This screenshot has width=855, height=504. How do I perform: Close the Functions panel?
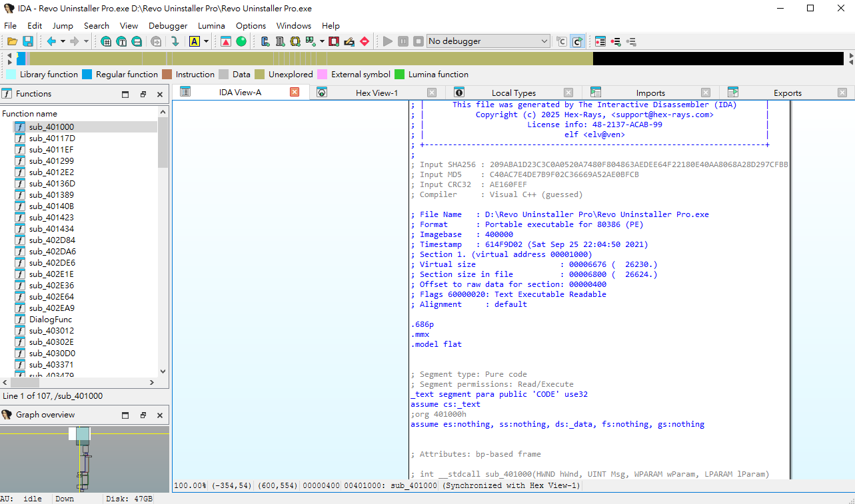coord(160,95)
